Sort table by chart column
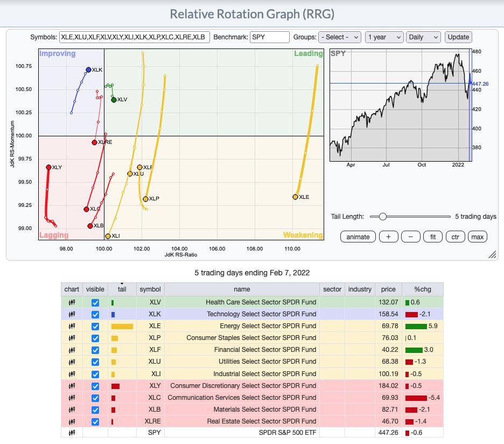The image size is (504, 444). 72,289
